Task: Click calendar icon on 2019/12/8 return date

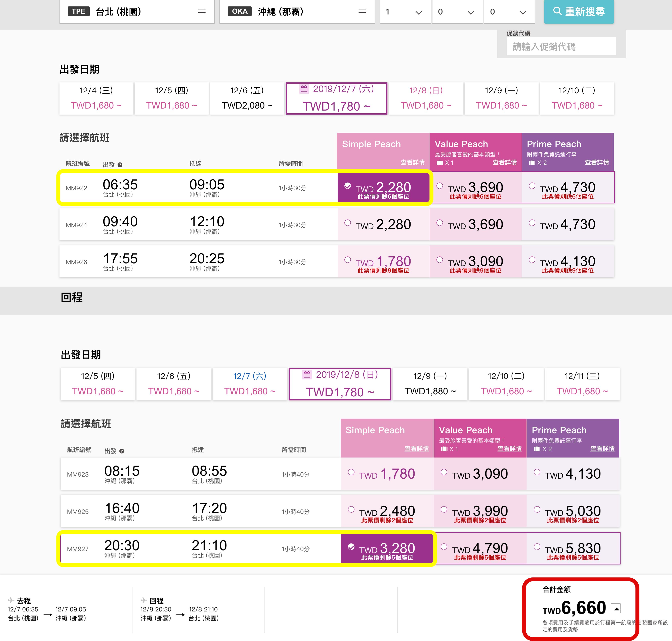Action: coord(307,374)
